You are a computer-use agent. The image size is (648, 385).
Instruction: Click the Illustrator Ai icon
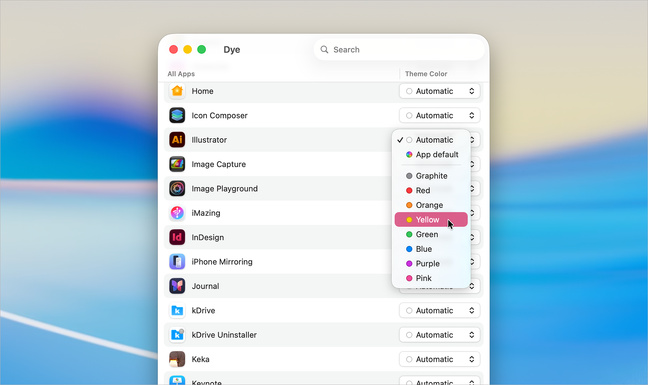tap(177, 140)
